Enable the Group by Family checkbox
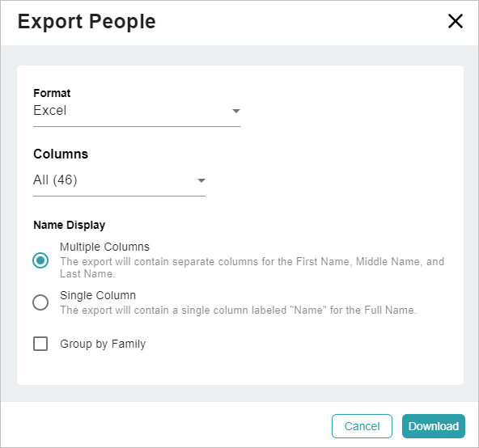 pyautogui.click(x=40, y=344)
